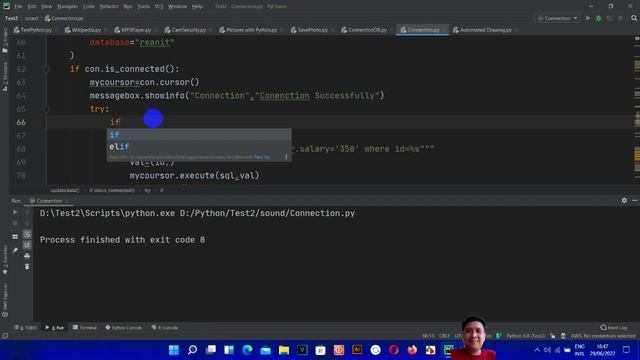Viewport: 640px width, 360px height.
Task: Click the sound folder breadcrumb
Action: point(31,18)
